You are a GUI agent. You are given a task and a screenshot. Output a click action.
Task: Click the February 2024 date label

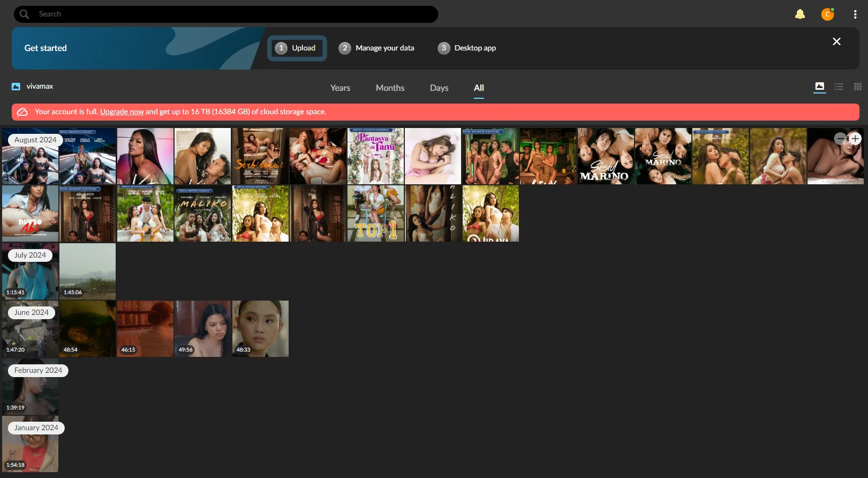point(38,371)
